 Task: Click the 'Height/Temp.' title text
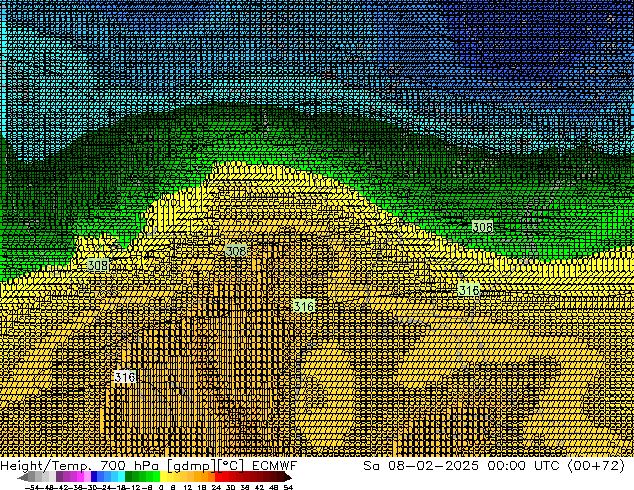46,466
